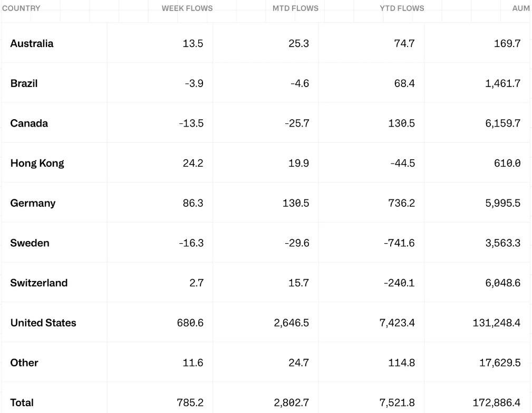Select Hong Kong AUM value 610.0

click(x=507, y=163)
